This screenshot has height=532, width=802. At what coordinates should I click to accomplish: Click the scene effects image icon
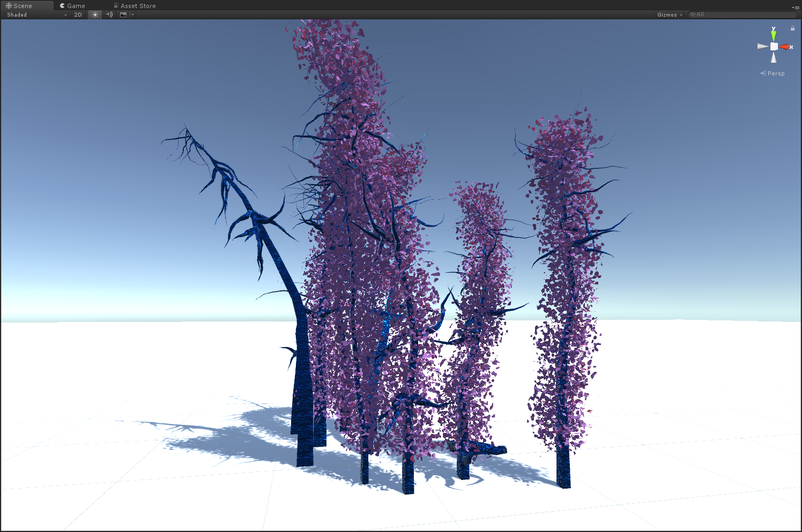(x=123, y=14)
